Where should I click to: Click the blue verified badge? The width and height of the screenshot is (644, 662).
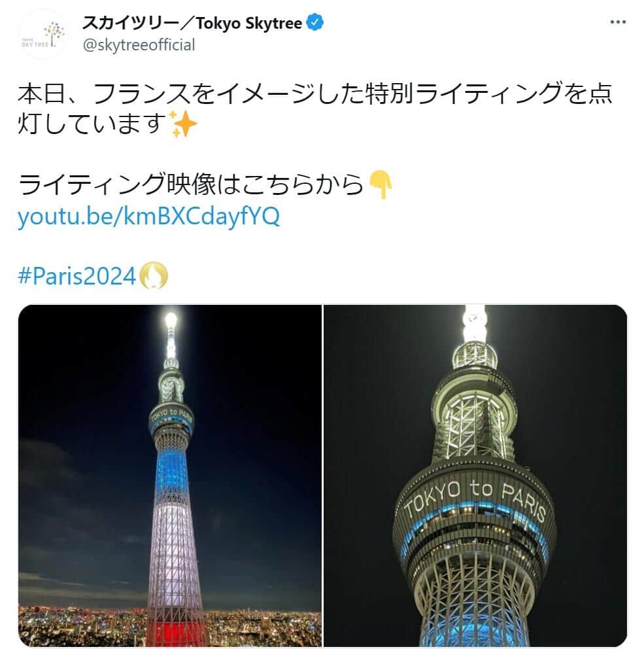[x=315, y=22]
